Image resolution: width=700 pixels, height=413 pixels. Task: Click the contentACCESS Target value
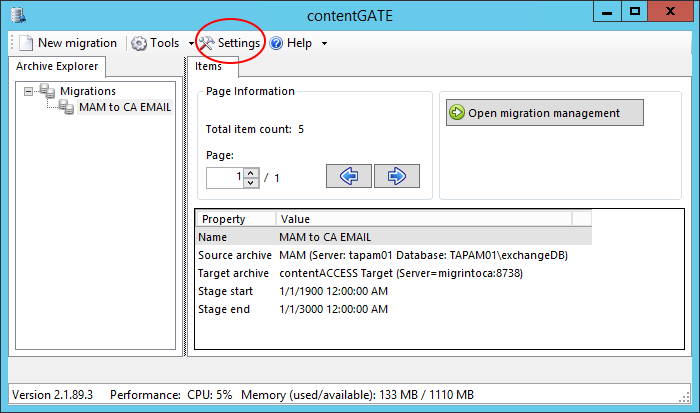[401, 273]
